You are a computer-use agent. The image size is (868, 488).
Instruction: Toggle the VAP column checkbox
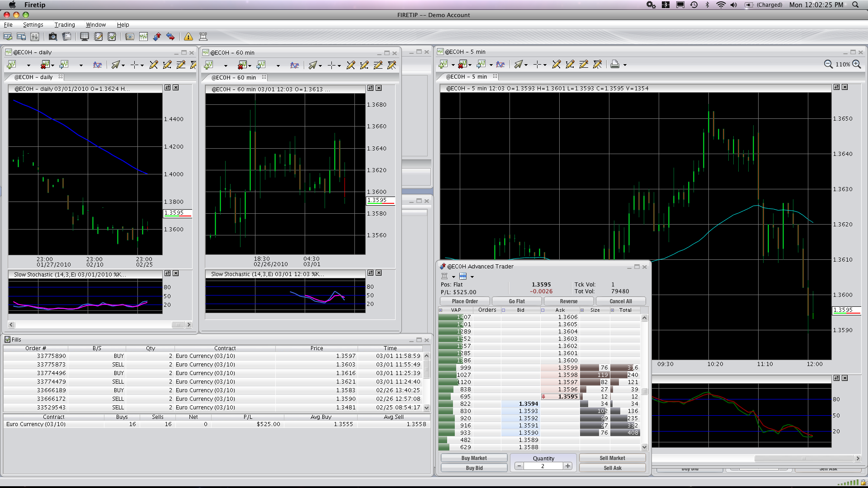pos(441,310)
